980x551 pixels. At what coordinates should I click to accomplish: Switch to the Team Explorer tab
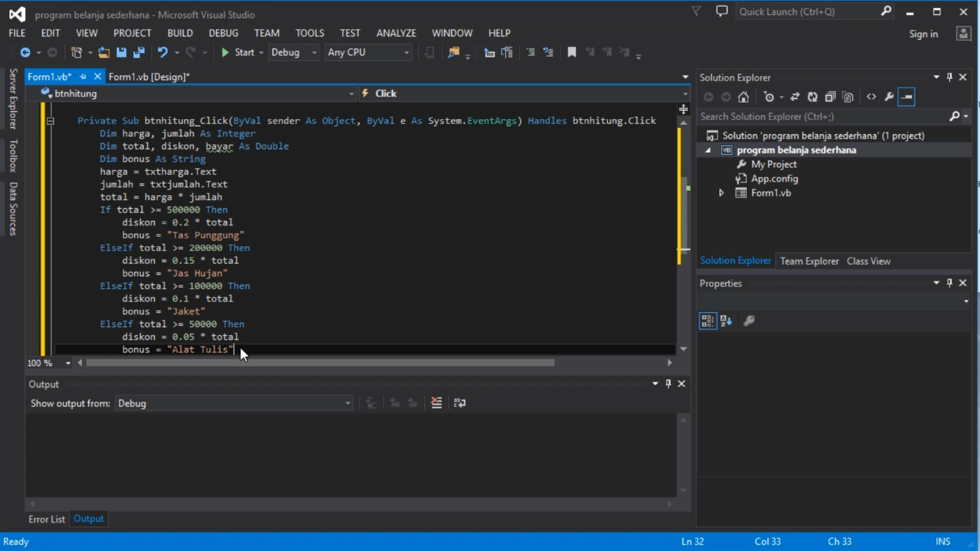809,261
